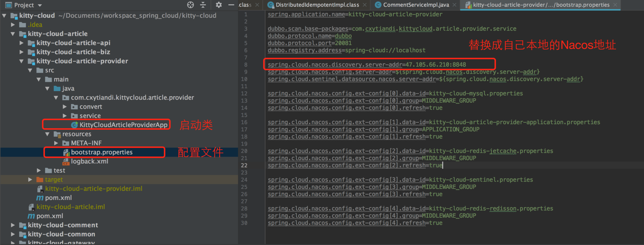Expand the convert package

pyautogui.click(x=65, y=107)
